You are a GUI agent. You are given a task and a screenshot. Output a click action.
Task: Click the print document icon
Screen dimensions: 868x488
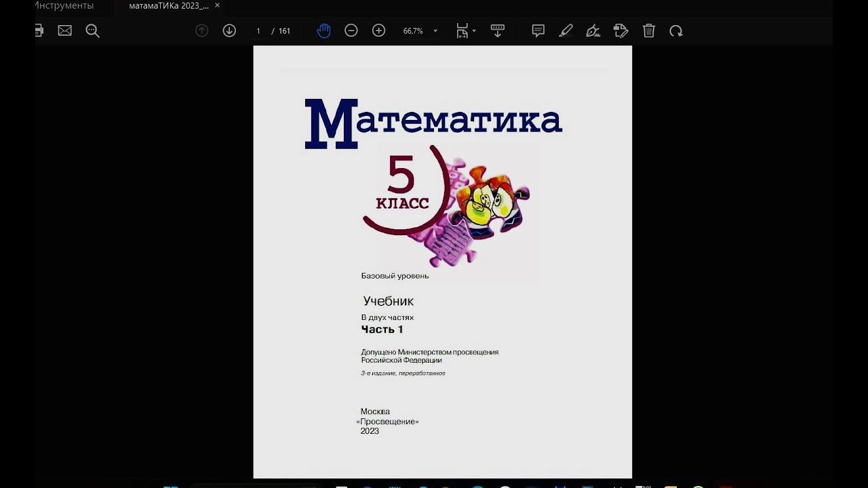click(39, 30)
